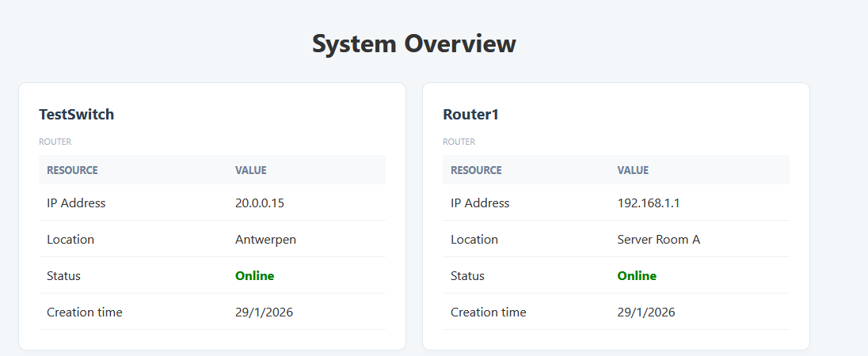Image resolution: width=868 pixels, height=356 pixels.
Task: Select Status label in TestSwitch card
Action: (63, 276)
